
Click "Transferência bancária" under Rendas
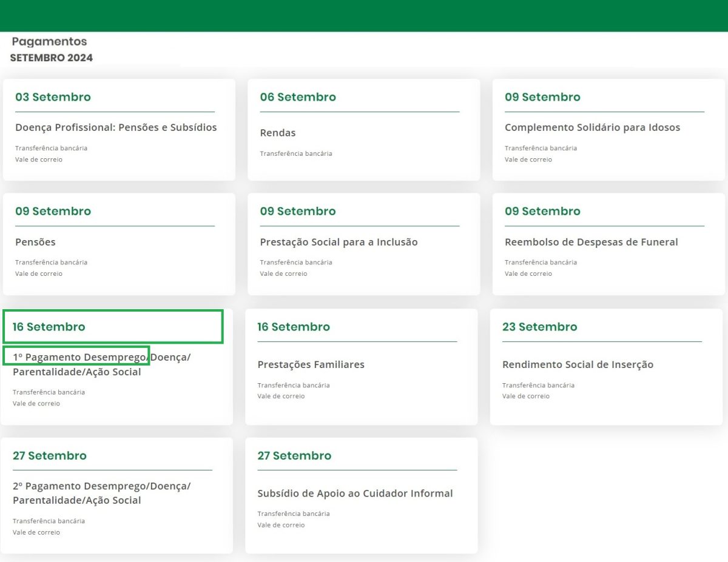point(296,153)
